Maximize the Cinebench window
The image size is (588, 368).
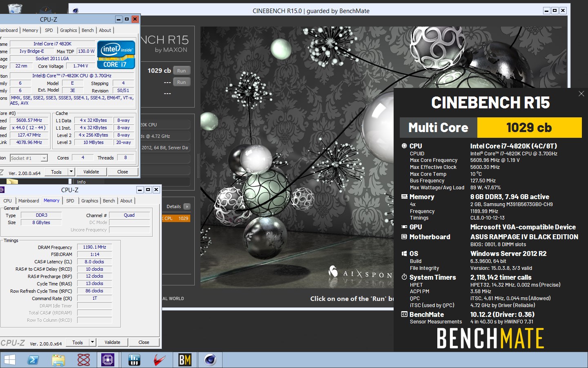pyautogui.click(x=555, y=11)
